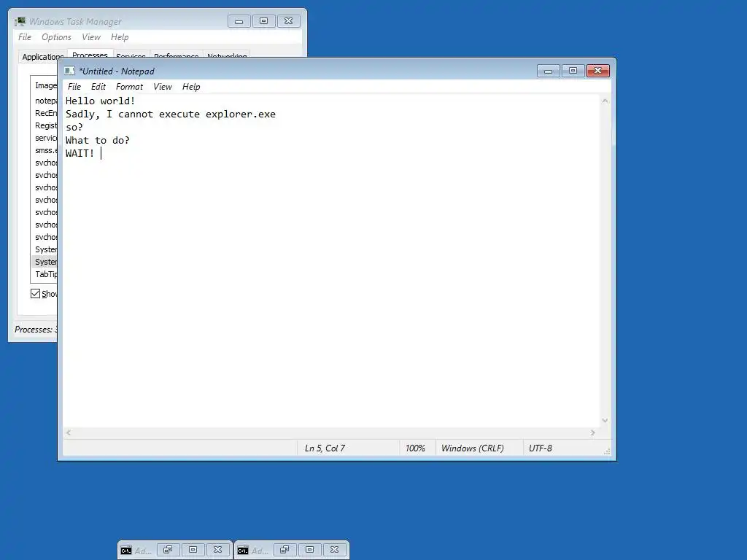Click the 'so?' line in Notepad
The width and height of the screenshot is (747, 560).
coord(74,127)
